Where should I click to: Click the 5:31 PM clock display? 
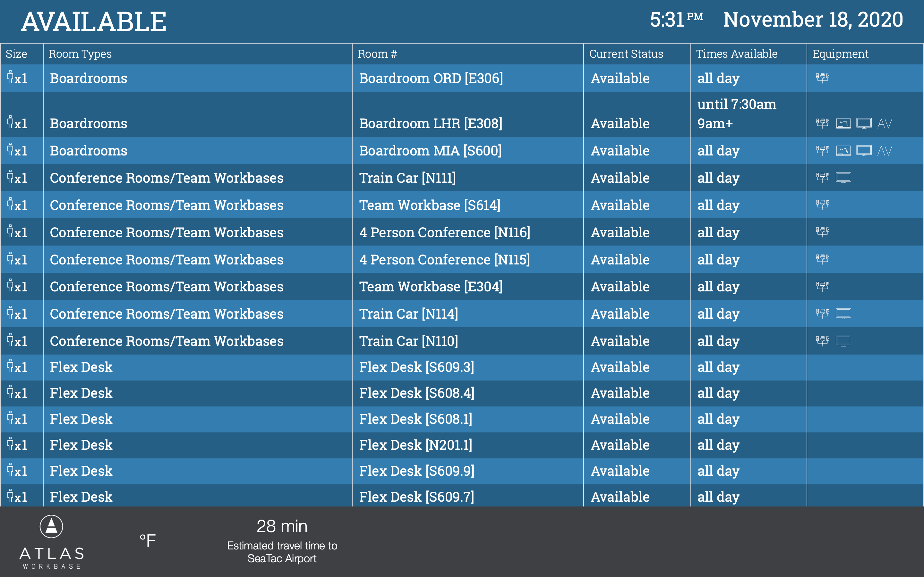(676, 20)
